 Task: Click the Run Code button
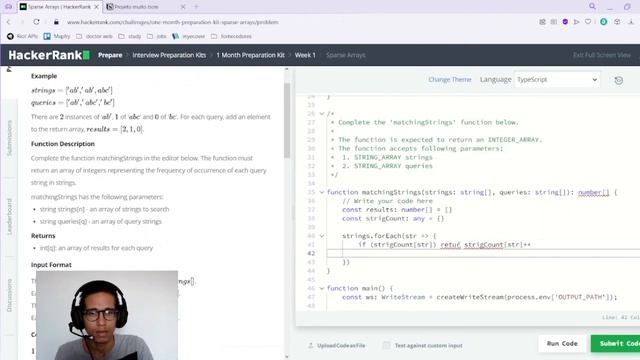[562, 344]
